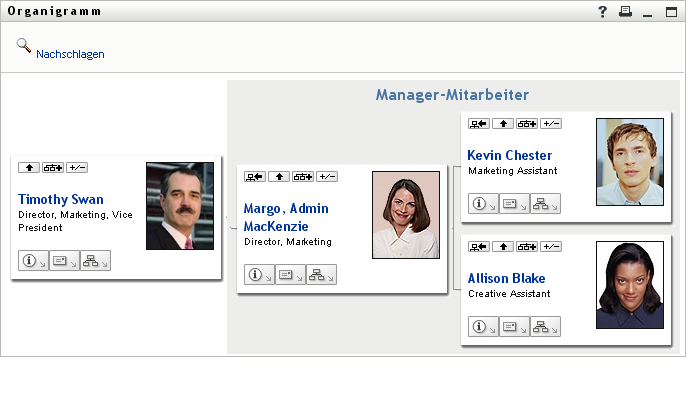
Task: Open email options for Kevin Chester
Action: pyautogui.click(x=514, y=204)
